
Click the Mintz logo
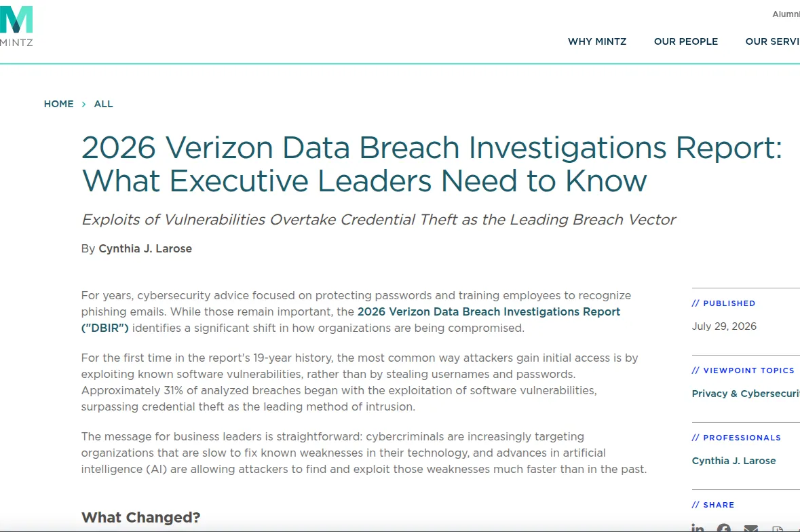point(16,26)
